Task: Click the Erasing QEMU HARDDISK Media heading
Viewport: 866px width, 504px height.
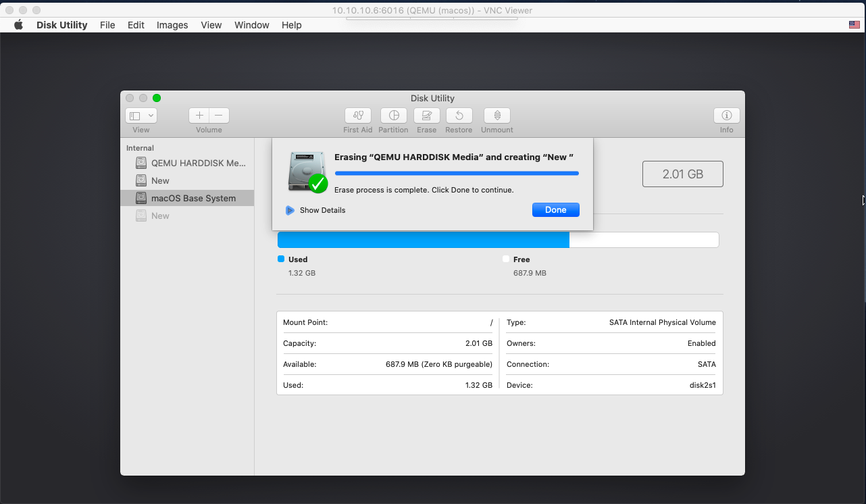Action: (x=454, y=157)
